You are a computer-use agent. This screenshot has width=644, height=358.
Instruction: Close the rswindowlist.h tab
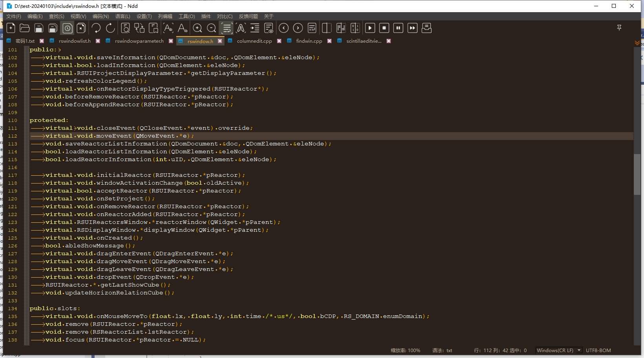click(98, 41)
